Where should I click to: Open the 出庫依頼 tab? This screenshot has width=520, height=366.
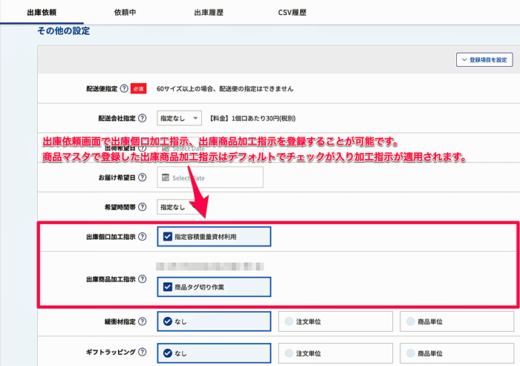42,12
